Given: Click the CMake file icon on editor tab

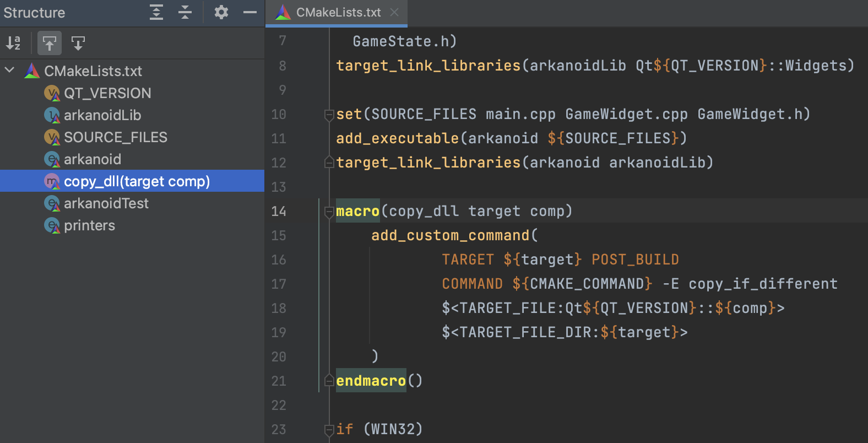Looking at the screenshot, I should pyautogui.click(x=283, y=12).
